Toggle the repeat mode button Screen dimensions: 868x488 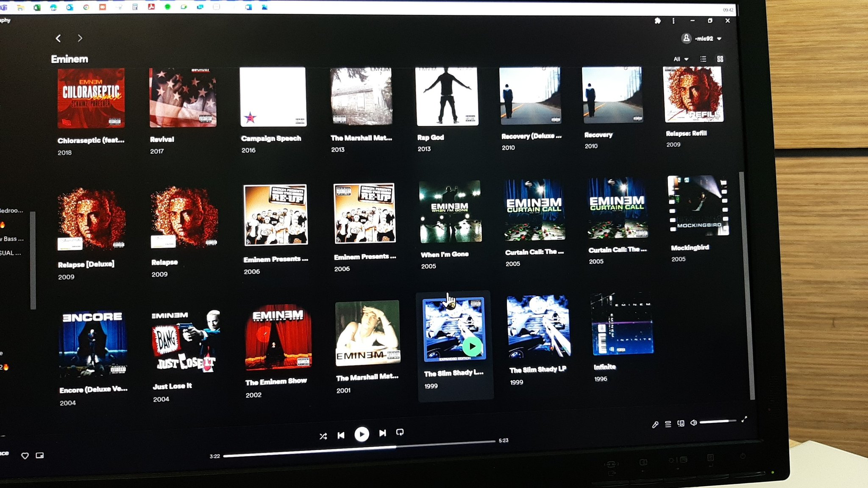pos(400,432)
